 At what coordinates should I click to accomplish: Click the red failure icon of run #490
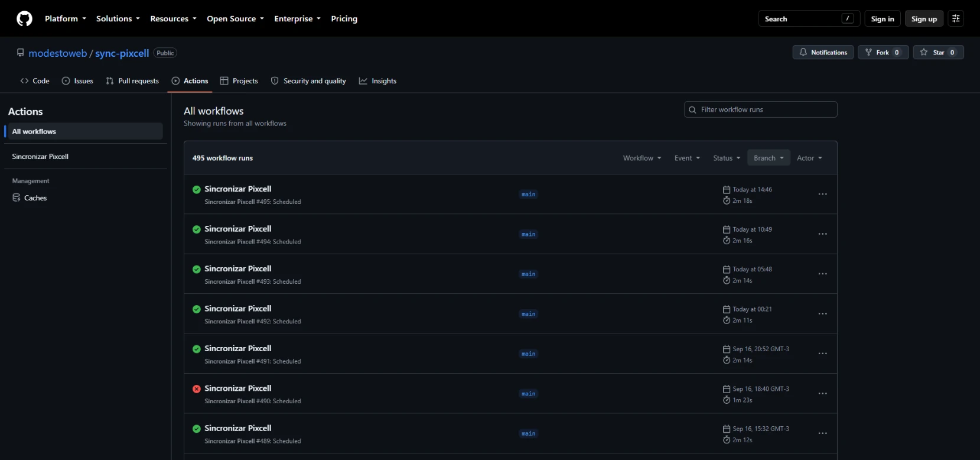pos(197,389)
